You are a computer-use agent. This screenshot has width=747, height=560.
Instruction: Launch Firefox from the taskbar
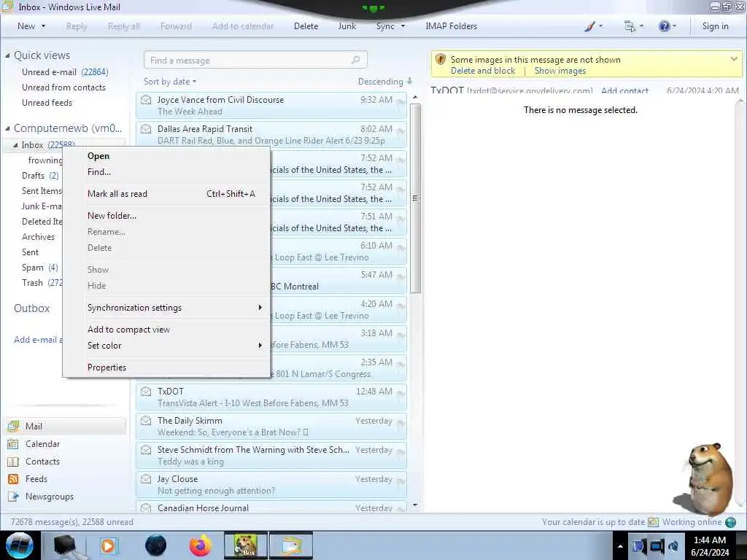tap(200, 545)
